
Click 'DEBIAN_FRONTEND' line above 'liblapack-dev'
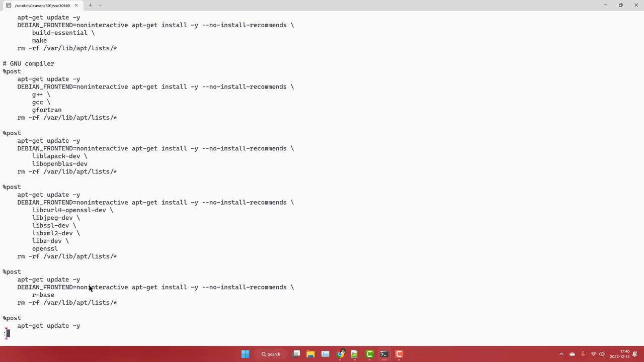pos(155,149)
